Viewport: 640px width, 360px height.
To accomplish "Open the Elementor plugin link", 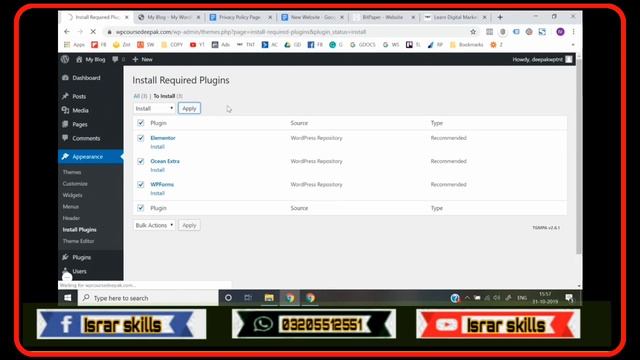I will (163, 138).
